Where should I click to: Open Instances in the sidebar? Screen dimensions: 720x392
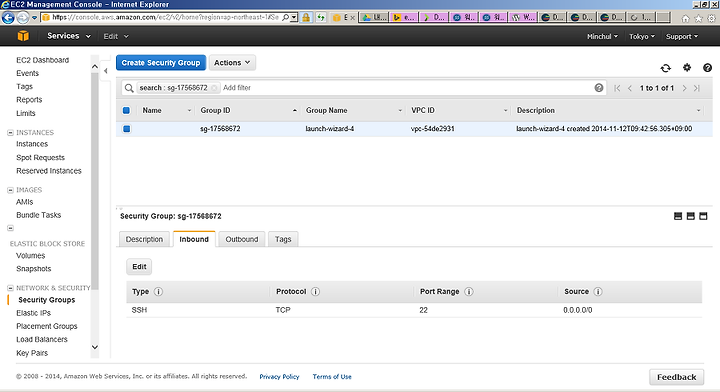pyautogui.click(x=32, y=144)
